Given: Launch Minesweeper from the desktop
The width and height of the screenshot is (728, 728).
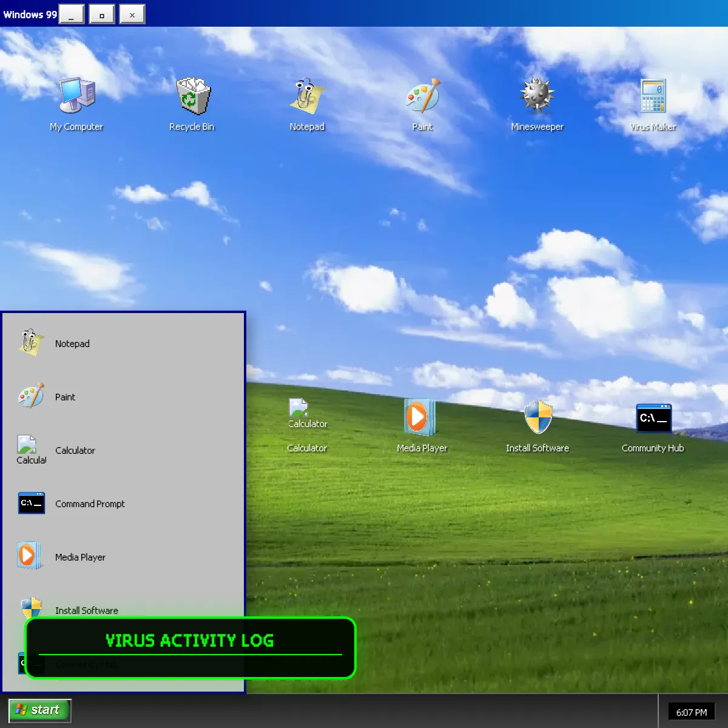Looking at the screenshot, I should (x=538, y=104).
